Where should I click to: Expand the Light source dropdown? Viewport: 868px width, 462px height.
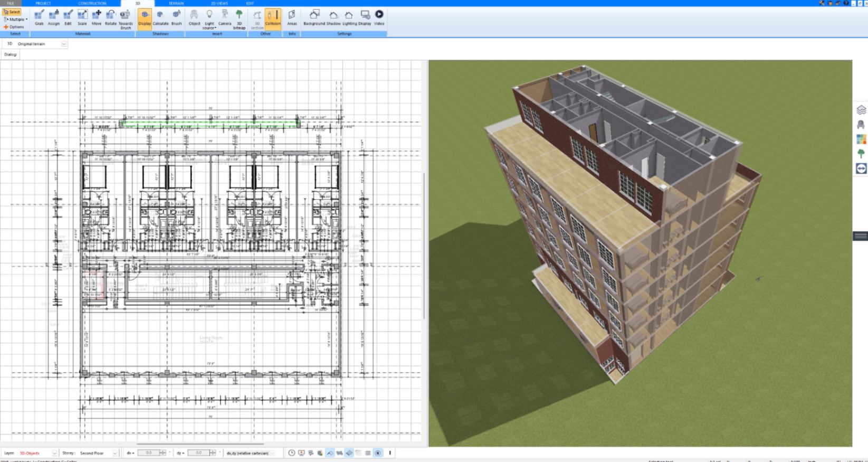pyautogui.click(x=209, y=19)
